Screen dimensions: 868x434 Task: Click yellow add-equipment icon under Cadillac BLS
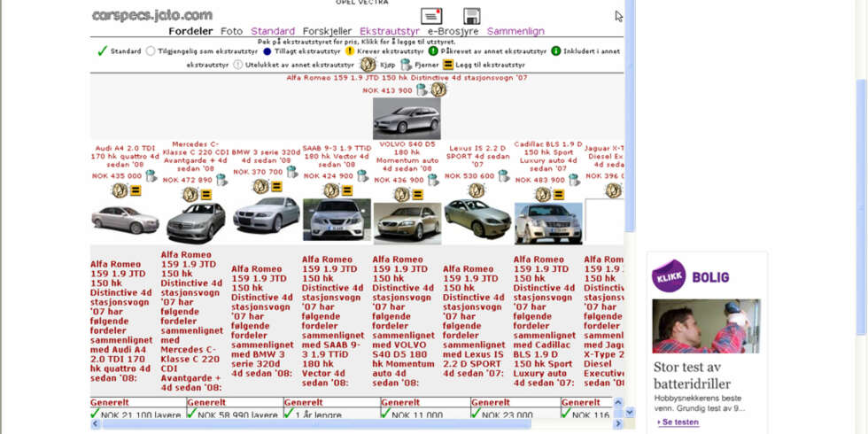pos(559,195)
